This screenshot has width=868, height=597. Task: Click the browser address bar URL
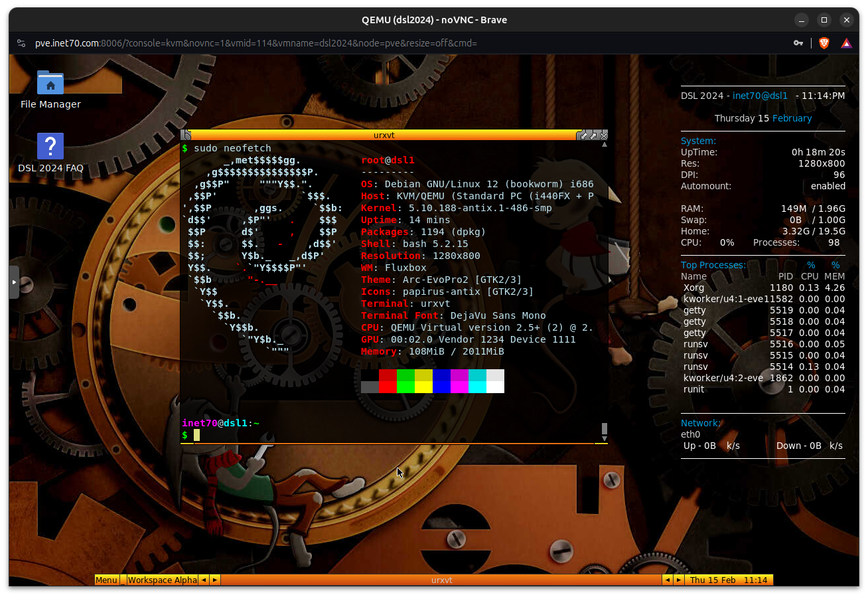(x=256, y=43)
